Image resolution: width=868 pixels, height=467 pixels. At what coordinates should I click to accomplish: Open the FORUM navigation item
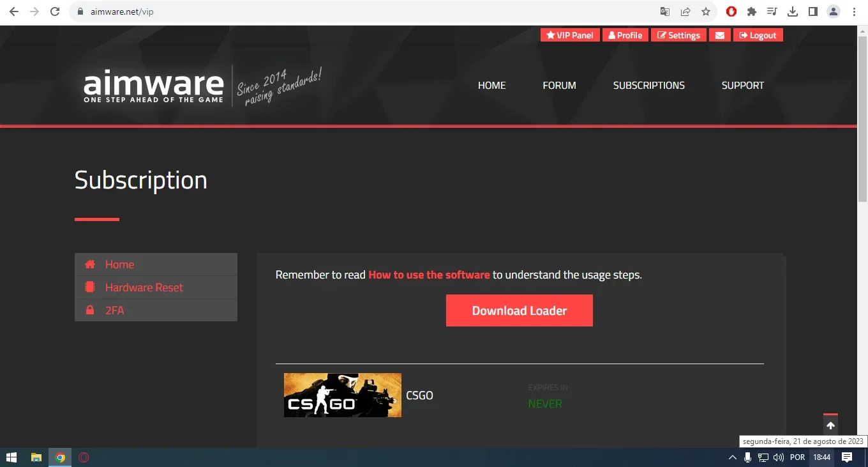coord(559,86)
